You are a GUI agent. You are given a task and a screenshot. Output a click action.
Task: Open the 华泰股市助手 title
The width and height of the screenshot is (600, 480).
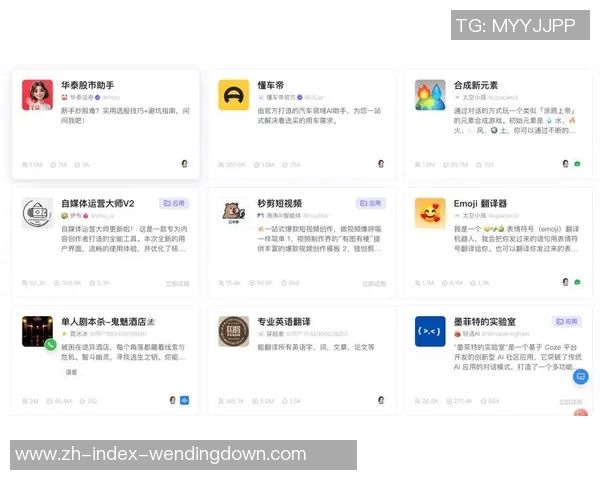tap(88, 85)
